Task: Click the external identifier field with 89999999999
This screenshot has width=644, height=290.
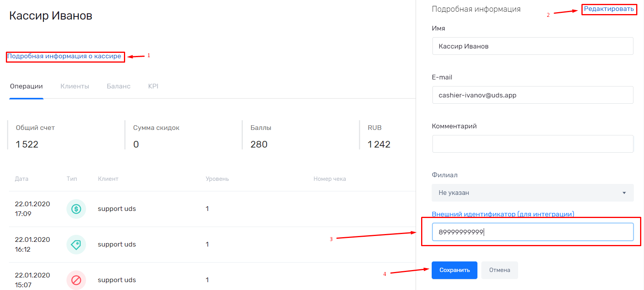Action: tap(533, 232)
